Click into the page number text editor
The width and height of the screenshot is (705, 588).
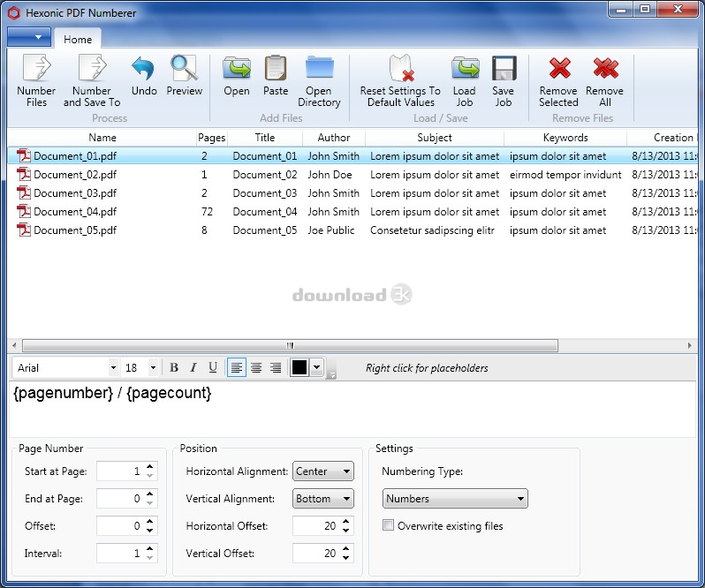352,409
